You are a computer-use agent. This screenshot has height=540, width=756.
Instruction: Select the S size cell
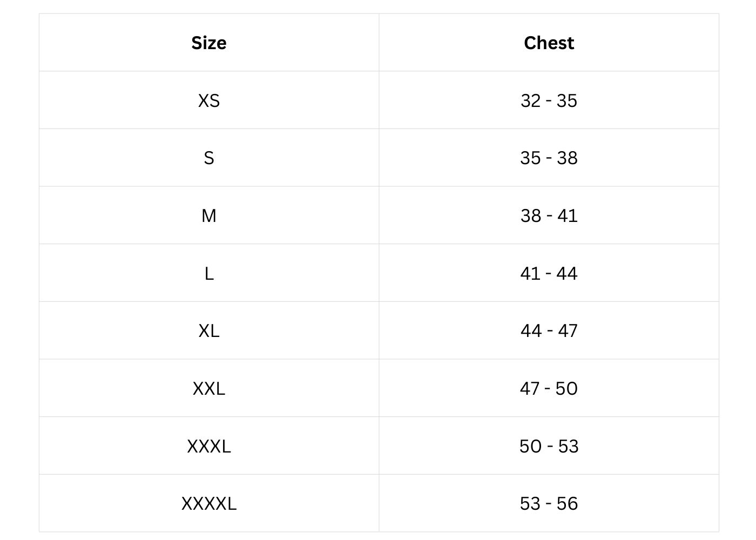click(x=209, y=158)
